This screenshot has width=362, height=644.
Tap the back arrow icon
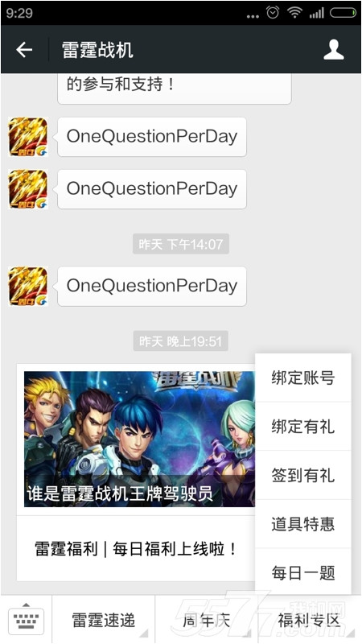click(x=24, y=50)
